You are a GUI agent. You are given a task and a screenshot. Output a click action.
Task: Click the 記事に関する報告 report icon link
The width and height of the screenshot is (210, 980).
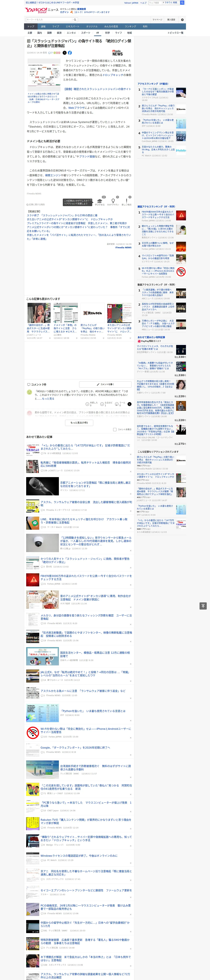click(36, 204)
